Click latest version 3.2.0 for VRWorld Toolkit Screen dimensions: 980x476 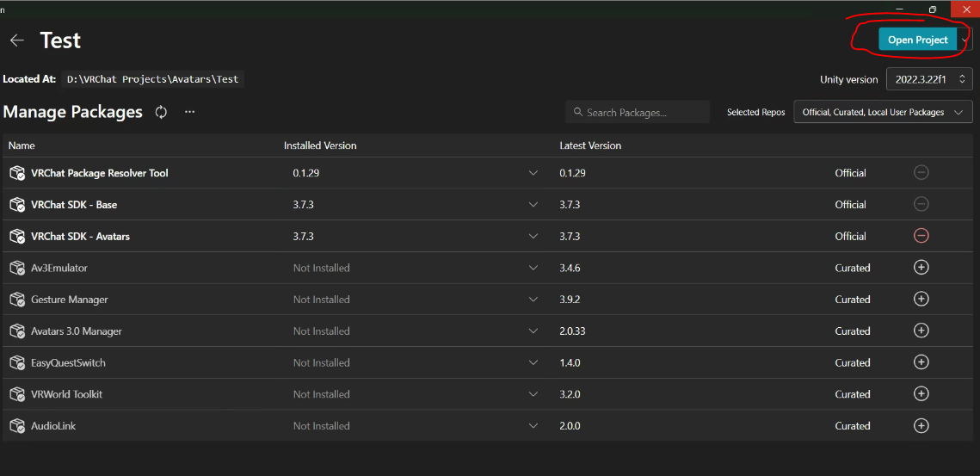(570, 394)
